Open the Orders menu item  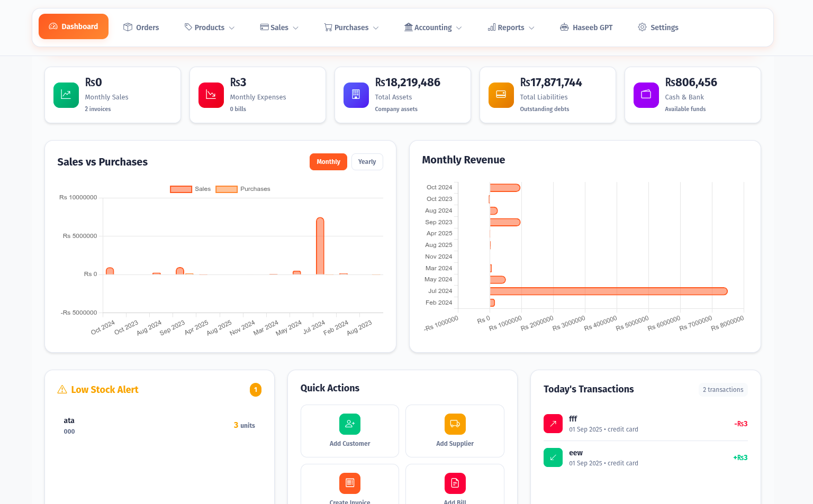click(141, 27)
